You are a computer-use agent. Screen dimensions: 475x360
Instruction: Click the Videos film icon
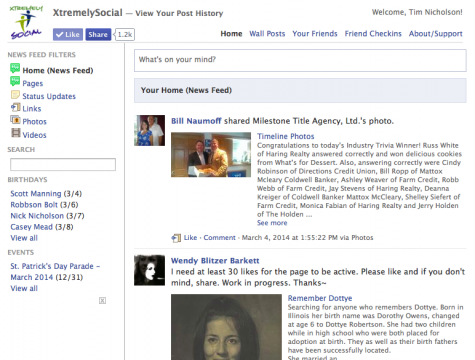16,133
